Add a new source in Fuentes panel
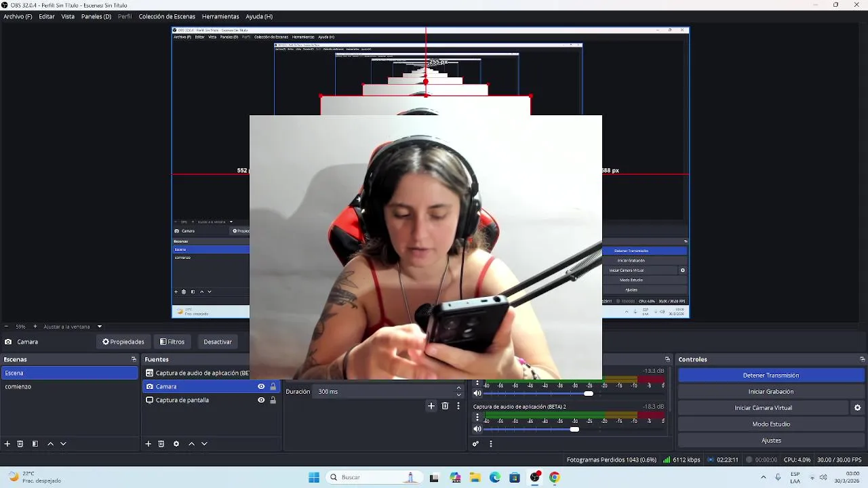868x488 pixels. click(149, 444)
